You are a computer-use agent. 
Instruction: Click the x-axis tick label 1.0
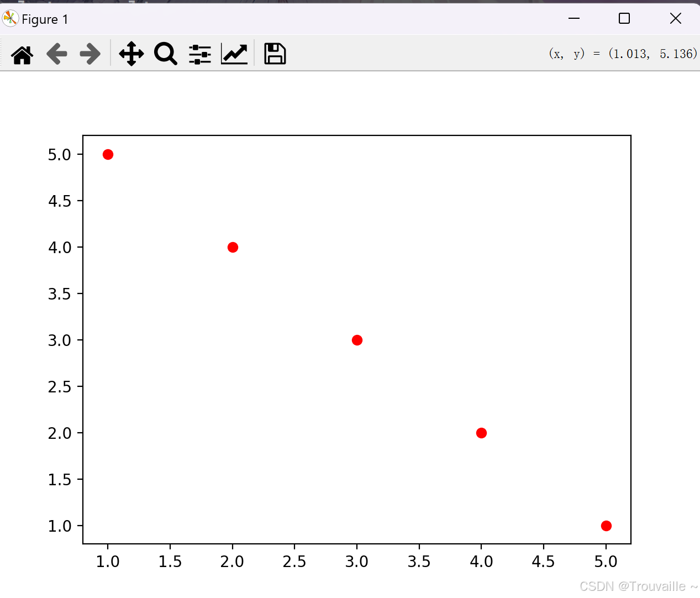(x=108, y=562)
